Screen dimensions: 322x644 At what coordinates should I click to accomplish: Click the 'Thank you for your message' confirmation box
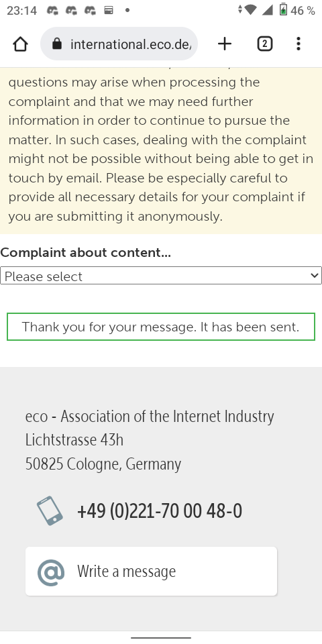[x=161, y=327]
